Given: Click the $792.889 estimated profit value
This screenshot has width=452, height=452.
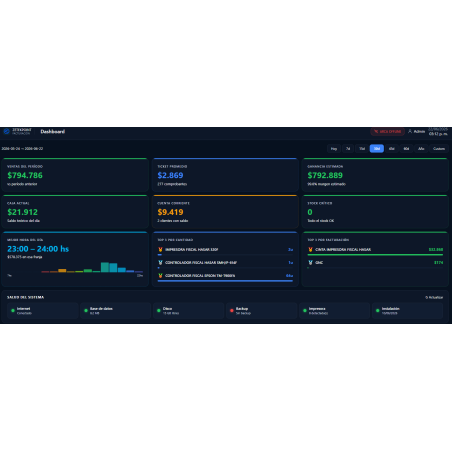Looking at the screenshot, I should tap(325, 175).
